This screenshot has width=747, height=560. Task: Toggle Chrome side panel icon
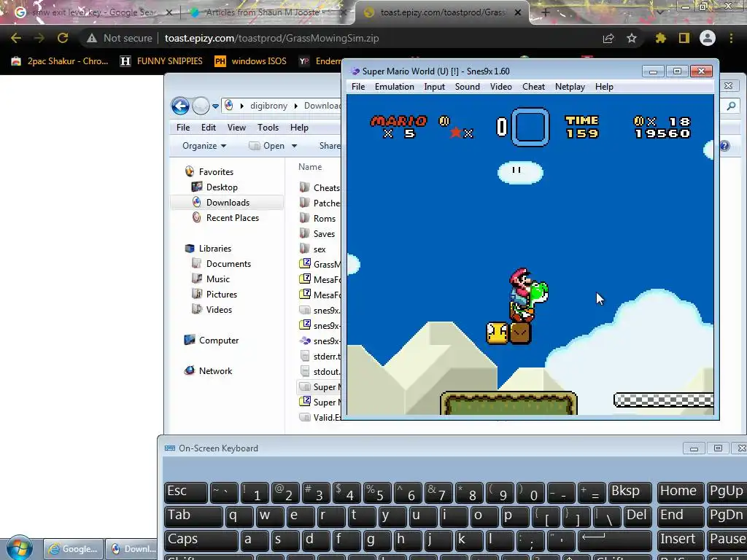684,38
